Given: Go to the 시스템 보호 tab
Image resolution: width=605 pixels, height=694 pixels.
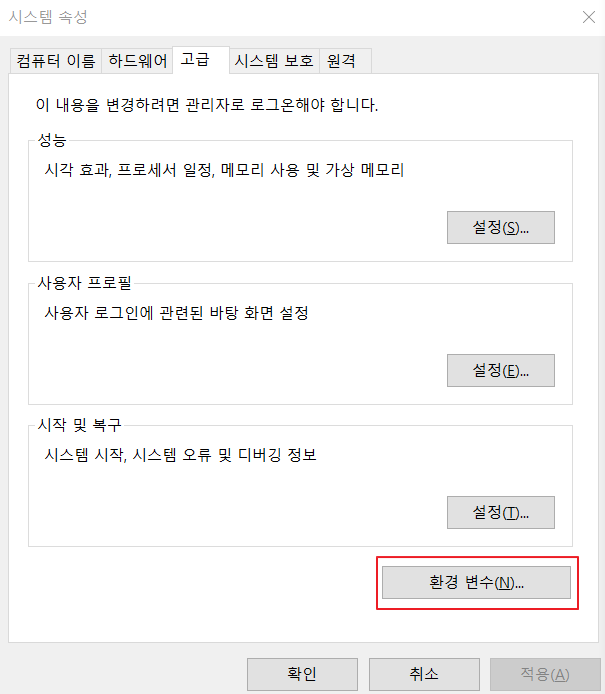Looking at the screenshot, I should click(274, 61).
